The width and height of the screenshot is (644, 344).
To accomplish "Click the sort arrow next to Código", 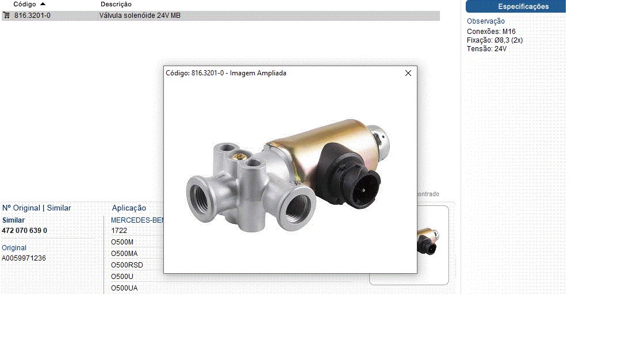I will [x=43, y=4].
